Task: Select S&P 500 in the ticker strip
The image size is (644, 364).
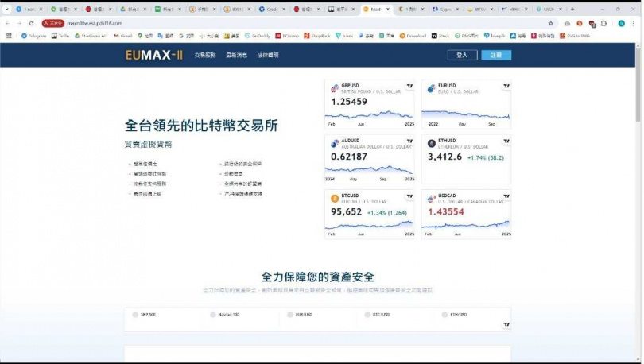Action: 147,315
